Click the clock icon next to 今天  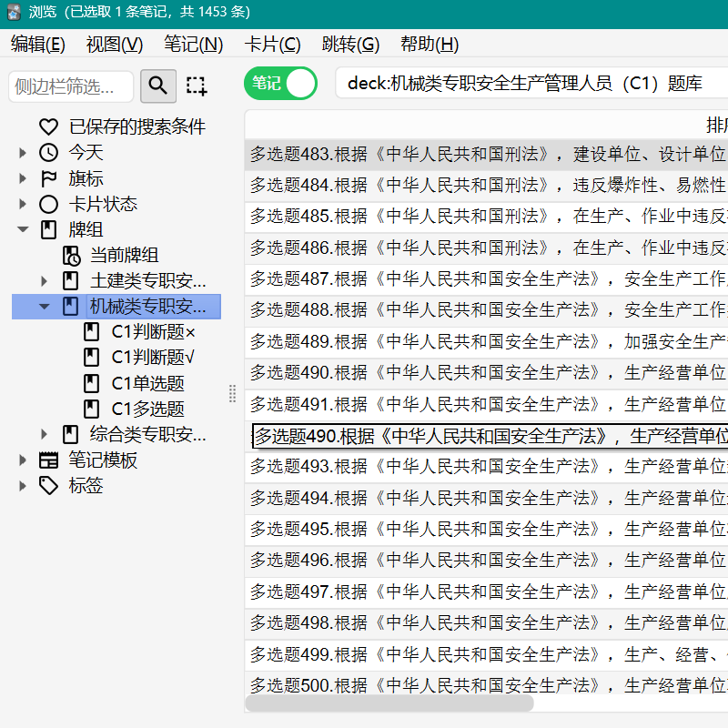click(48, 152)
